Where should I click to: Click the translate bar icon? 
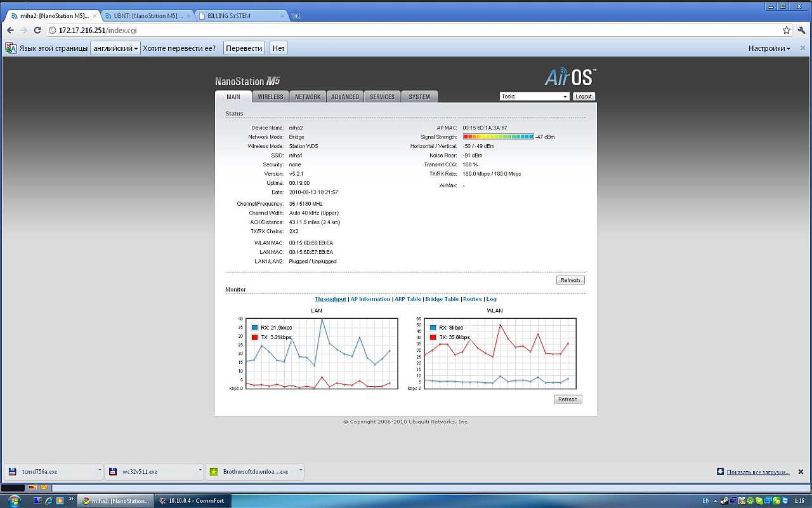11,48
